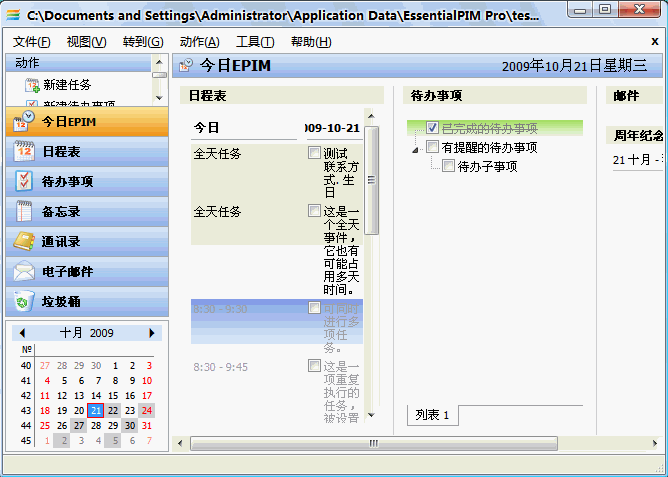Open the 电子邮件 mail module

(x=87, y=271)
